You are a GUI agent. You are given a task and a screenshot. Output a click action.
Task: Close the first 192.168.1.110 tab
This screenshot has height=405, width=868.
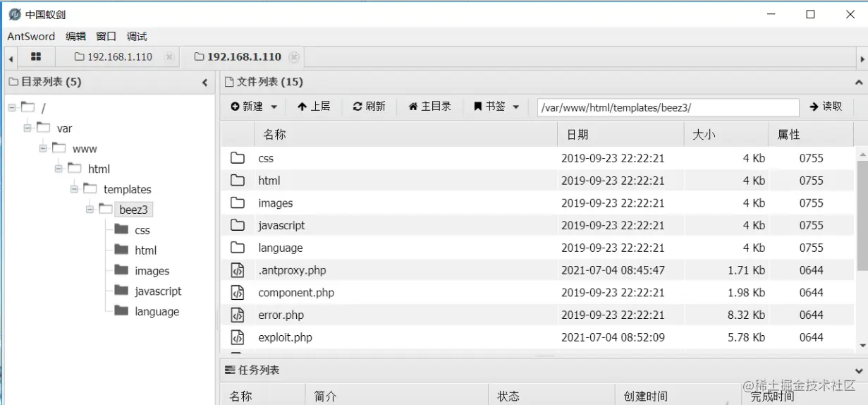[x=169, y=57]
